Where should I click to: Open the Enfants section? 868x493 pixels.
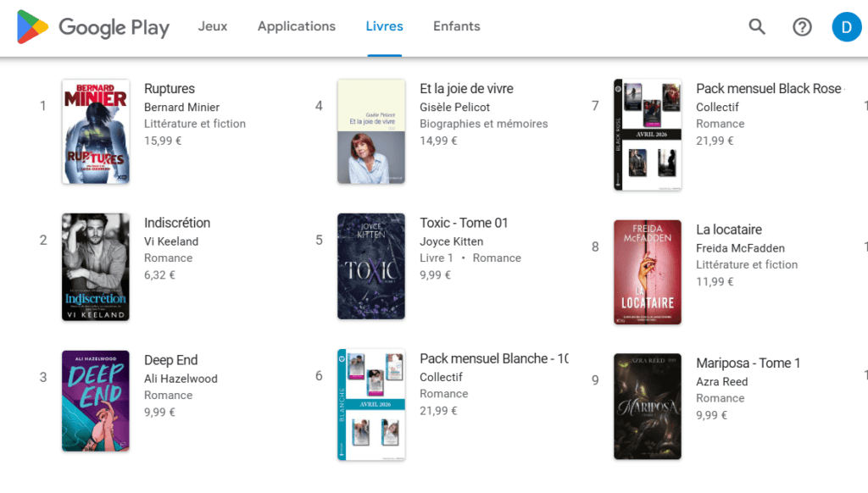pyautogui.click(x=456, y=26)
